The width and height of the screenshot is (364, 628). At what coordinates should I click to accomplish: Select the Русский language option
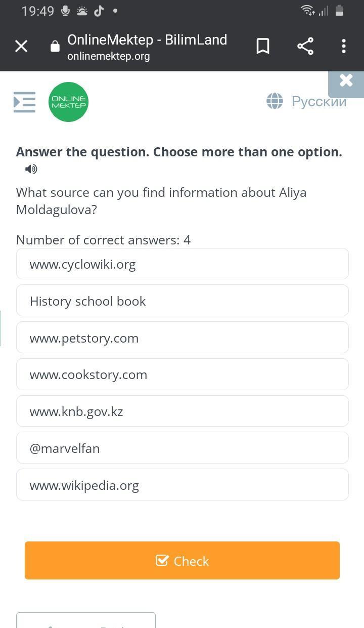click(319, 101)
